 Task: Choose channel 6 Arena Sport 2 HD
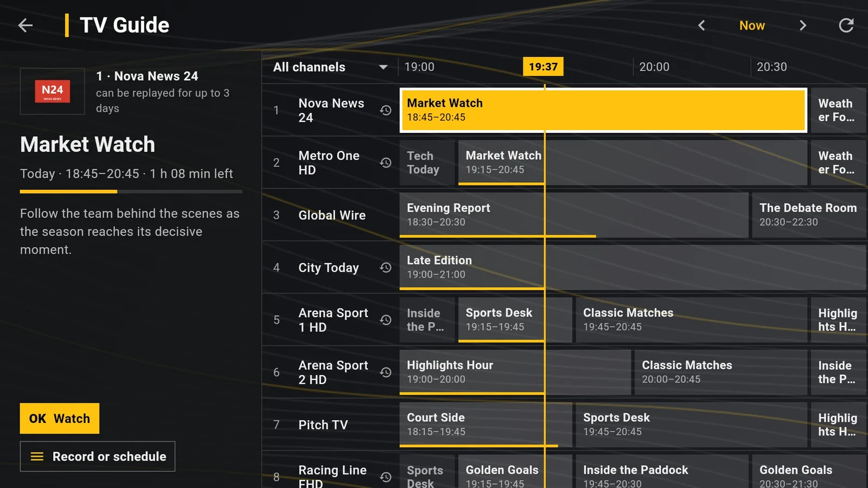[x=330, y=373]
